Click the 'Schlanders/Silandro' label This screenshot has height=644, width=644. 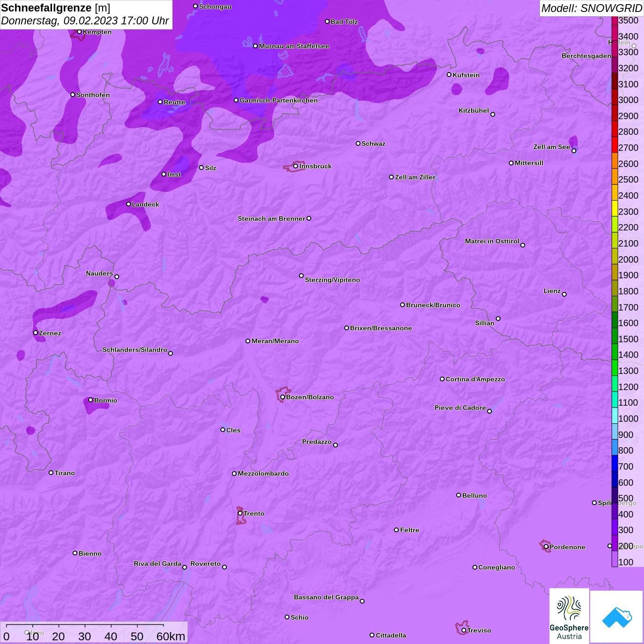tap(135, 350)
